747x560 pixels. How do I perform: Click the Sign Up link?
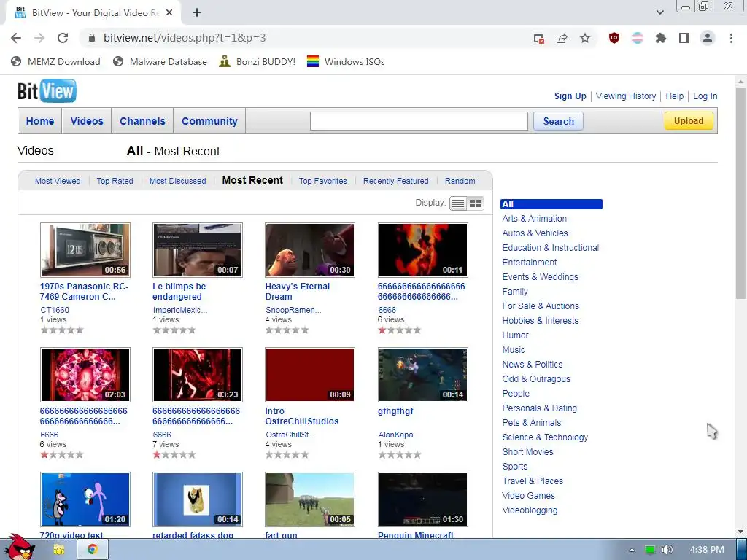click(x=570, y=96)
